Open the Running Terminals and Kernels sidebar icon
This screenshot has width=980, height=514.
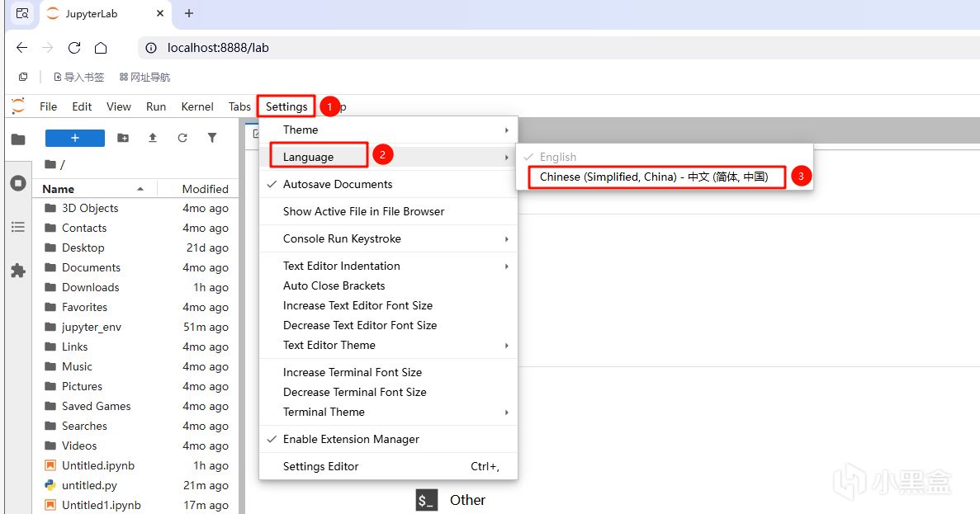(18, 183)
